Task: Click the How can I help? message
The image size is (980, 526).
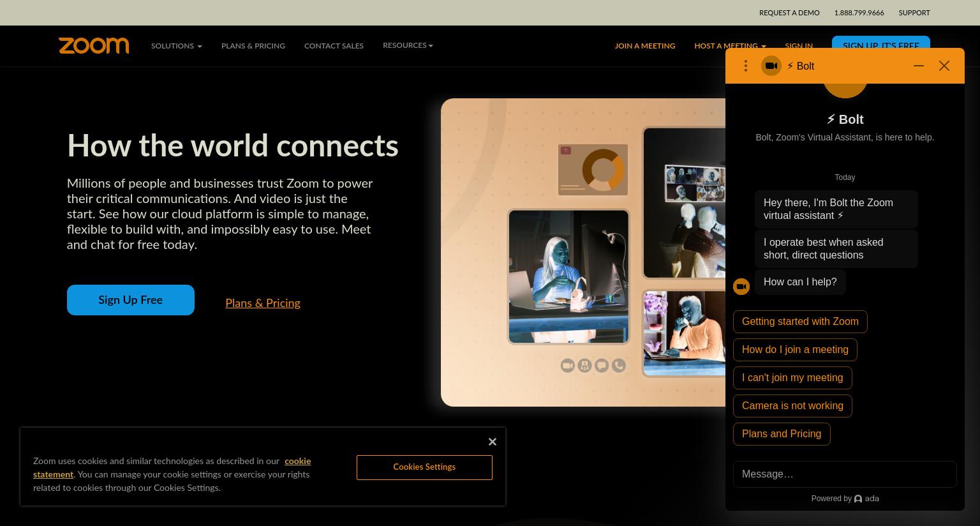Action: (800, 282)
